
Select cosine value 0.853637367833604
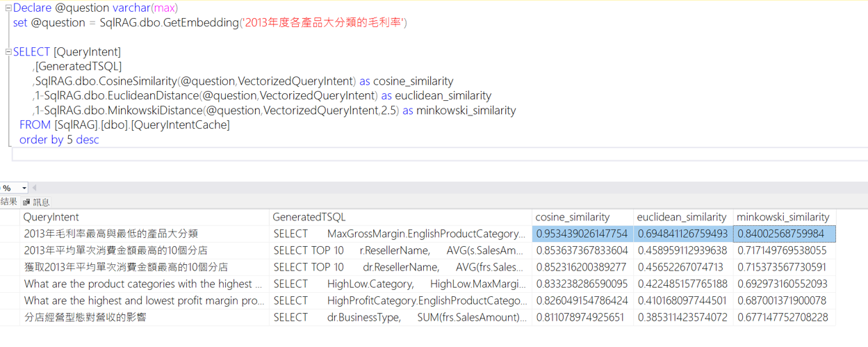[x=583, y=250]
